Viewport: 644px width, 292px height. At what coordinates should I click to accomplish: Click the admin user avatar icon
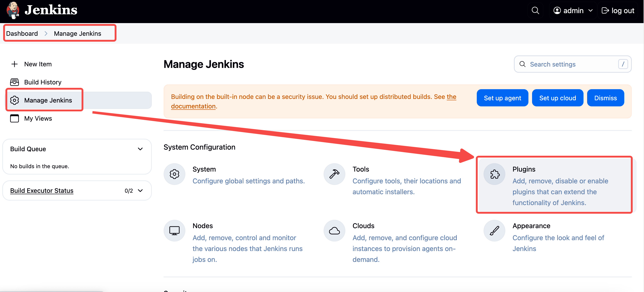tap(557, 10)
